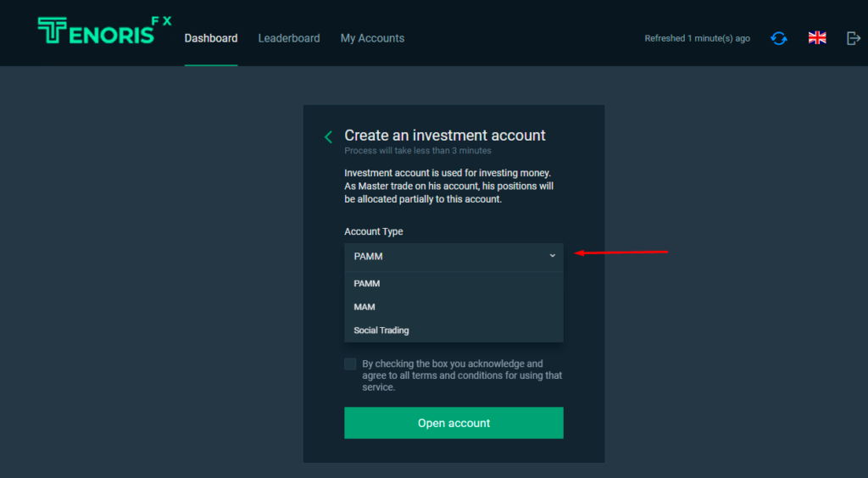
Task: Go to My Accounts tab
Action: pos(372,38)
